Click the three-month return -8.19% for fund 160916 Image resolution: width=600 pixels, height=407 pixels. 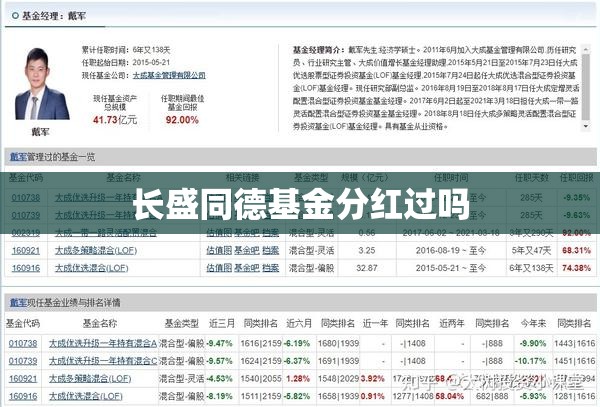pos(219,396)
